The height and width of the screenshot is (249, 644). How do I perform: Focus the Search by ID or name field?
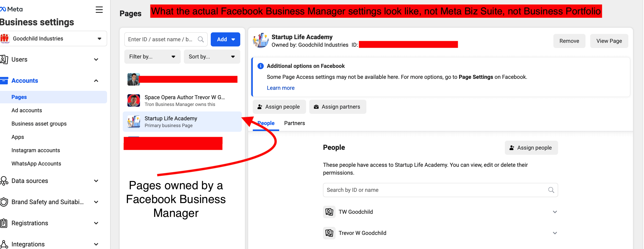pos(440,190)
